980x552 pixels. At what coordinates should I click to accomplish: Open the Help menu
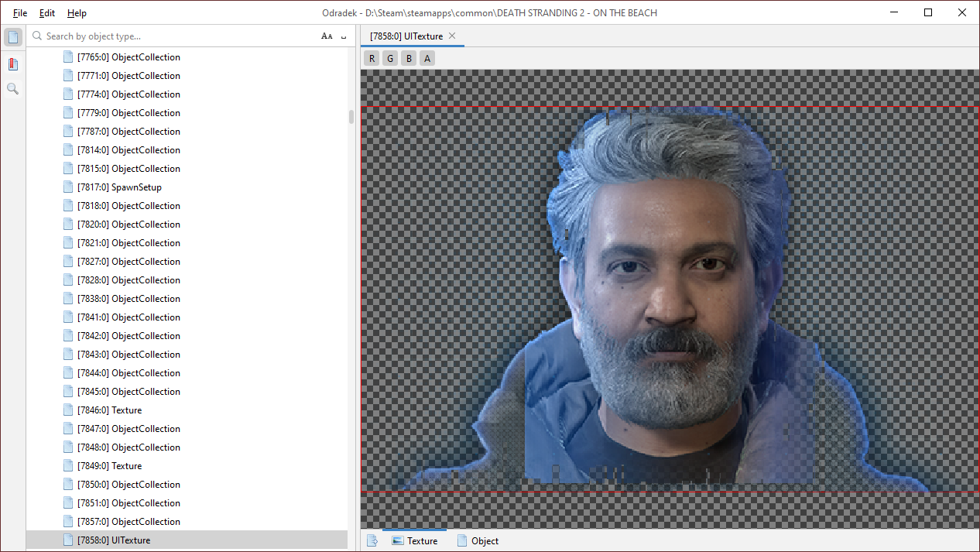[x=77, y=13]
